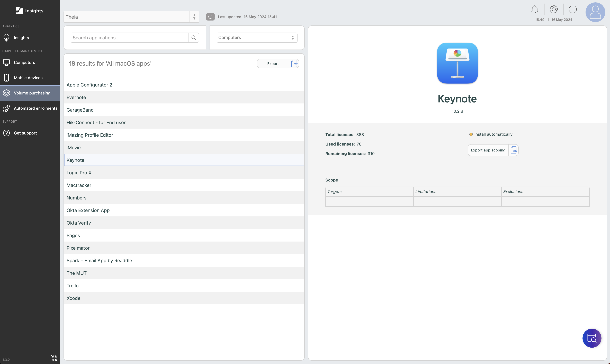Select Numbers in app list

click(x=184, y=198)
